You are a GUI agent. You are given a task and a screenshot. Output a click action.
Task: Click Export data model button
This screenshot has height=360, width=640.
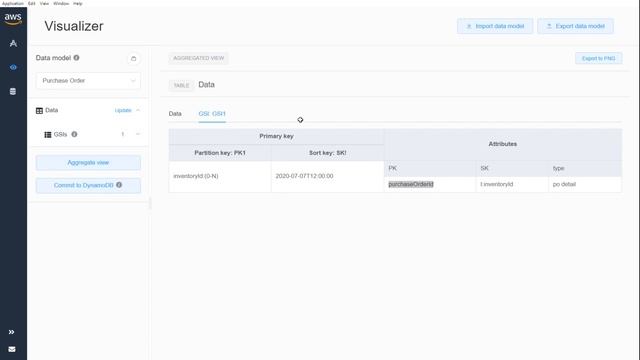coord(576,26)
